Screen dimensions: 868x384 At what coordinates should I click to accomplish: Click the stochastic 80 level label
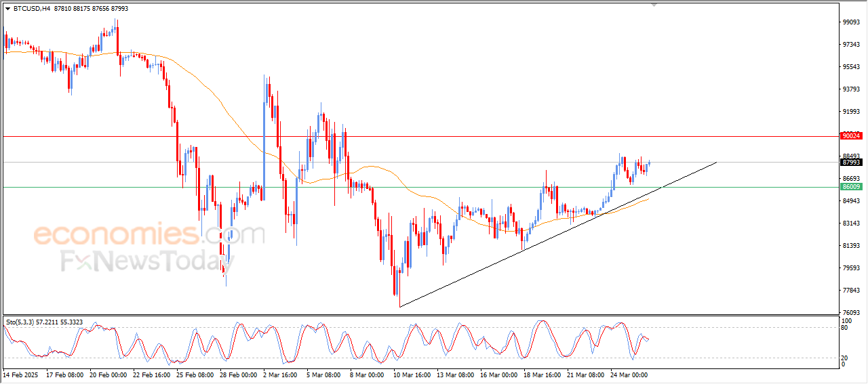click(x=845, y=328)
